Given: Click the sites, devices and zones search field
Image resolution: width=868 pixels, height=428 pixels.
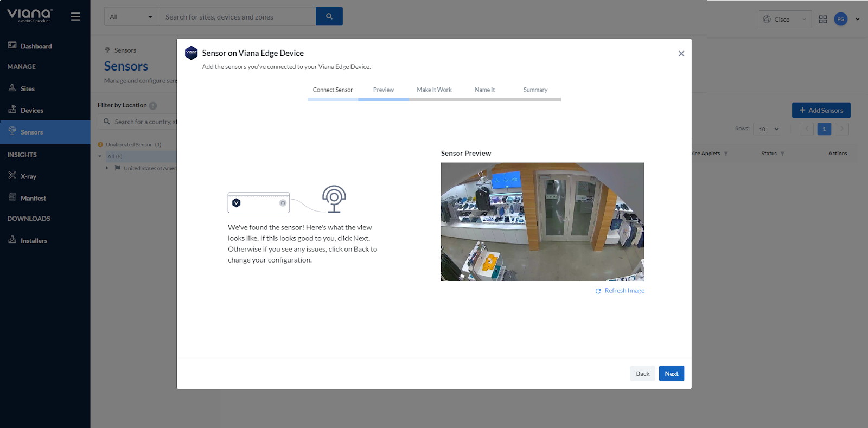Looking at the screenshot, I should click(237, 17).
